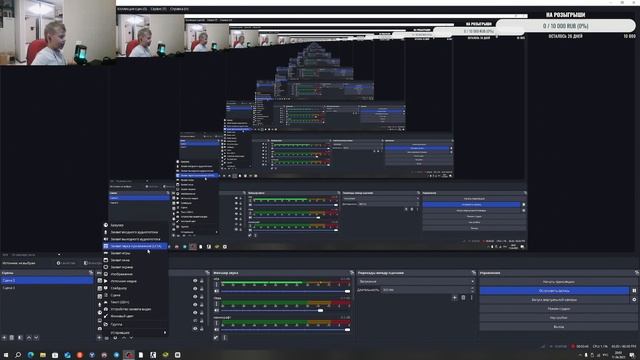The height and width of the screenshot is (360, 640).
Task: Open advanced audio properties gear icon
Action: (x=216, y=338)
